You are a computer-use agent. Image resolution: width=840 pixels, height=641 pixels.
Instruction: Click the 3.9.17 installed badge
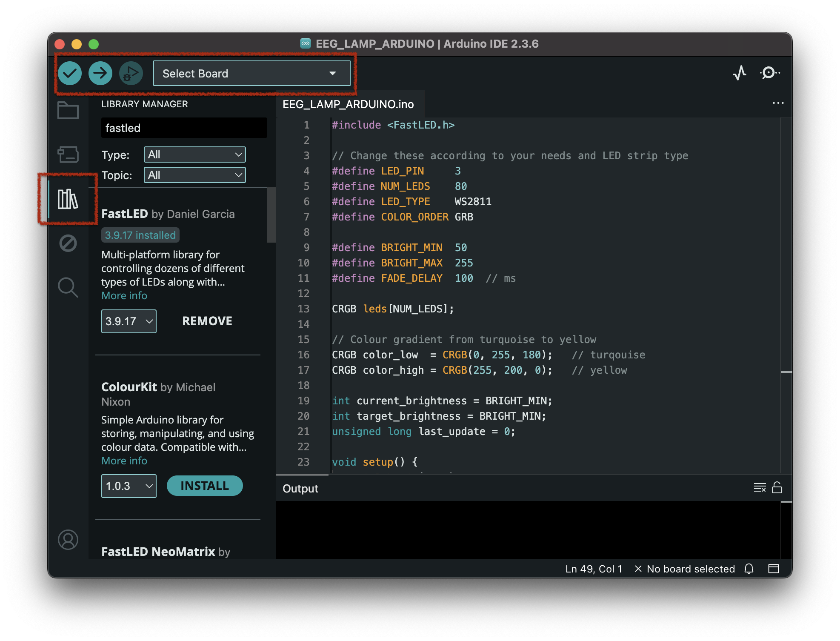(x=140, y=235)
